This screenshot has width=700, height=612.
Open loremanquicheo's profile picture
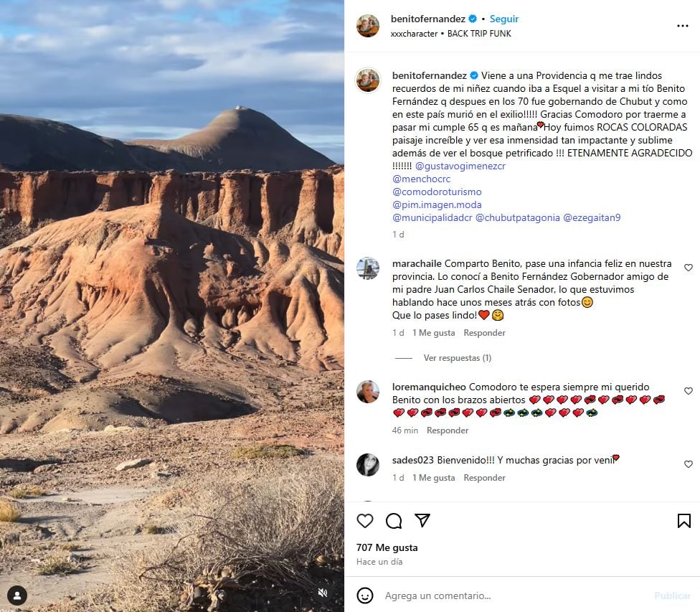(367, 392)
